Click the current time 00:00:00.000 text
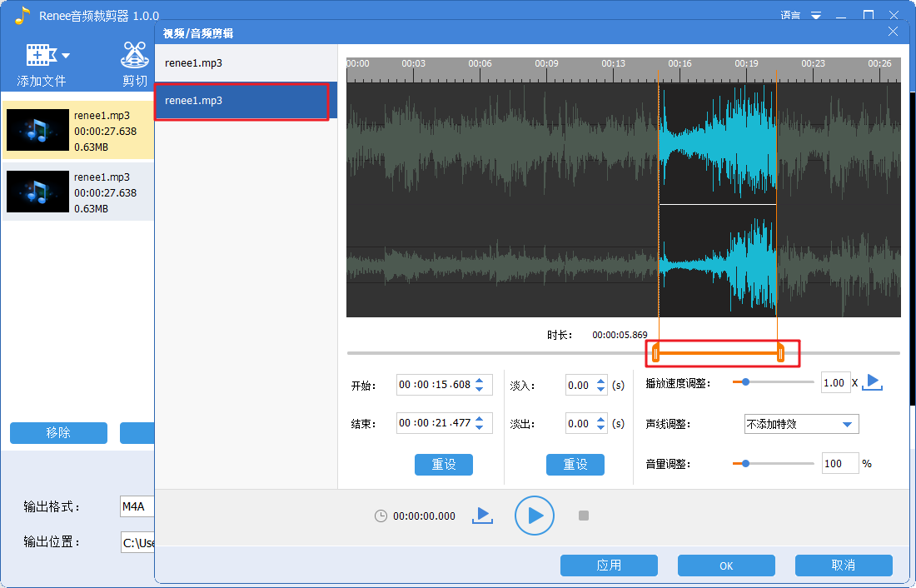 tap(424, 516)
